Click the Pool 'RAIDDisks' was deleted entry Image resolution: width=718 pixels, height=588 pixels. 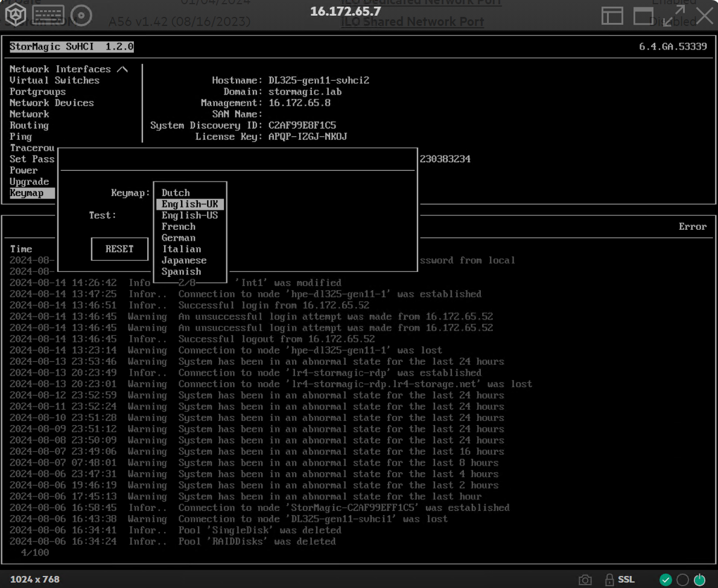tap(257, 542)
